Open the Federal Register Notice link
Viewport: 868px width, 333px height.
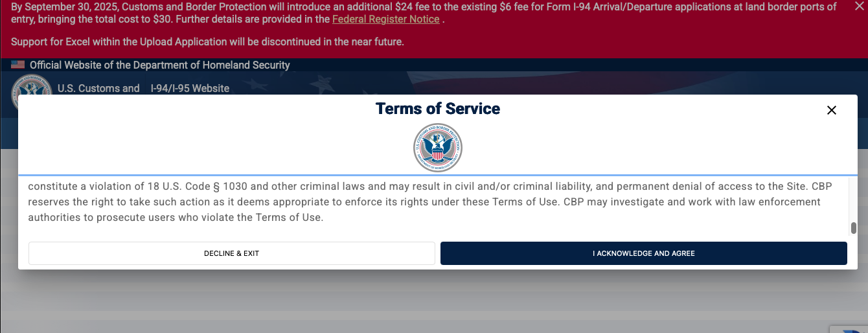tap(385, 19)
